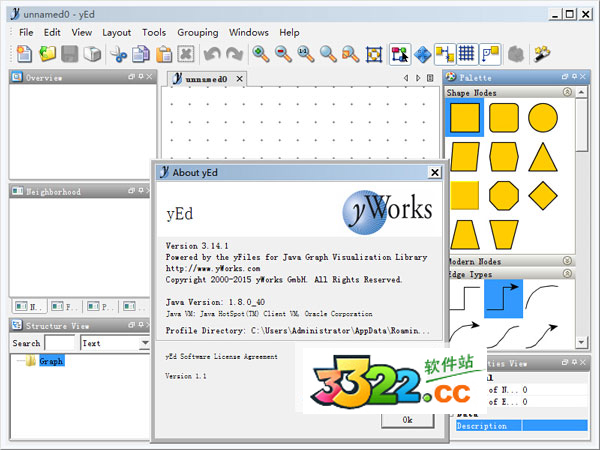This screenshot has width=600, height=450.
Task: Collapse the Shape Nodes palette section
Action: [567, 92]
